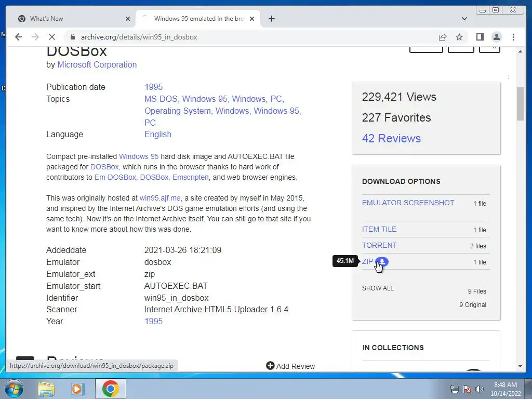The image size is (532, 399).
Task: Open the Operating System topic link
Action: [x=178, y=111]
